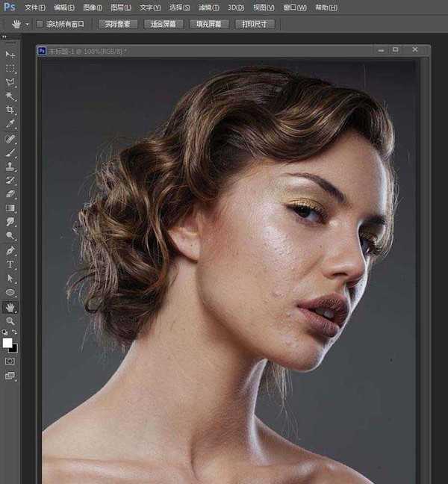This screenshot has height=484, width=448.
Task: Pick the Gradient tool
Action: [x=10, y=208]
